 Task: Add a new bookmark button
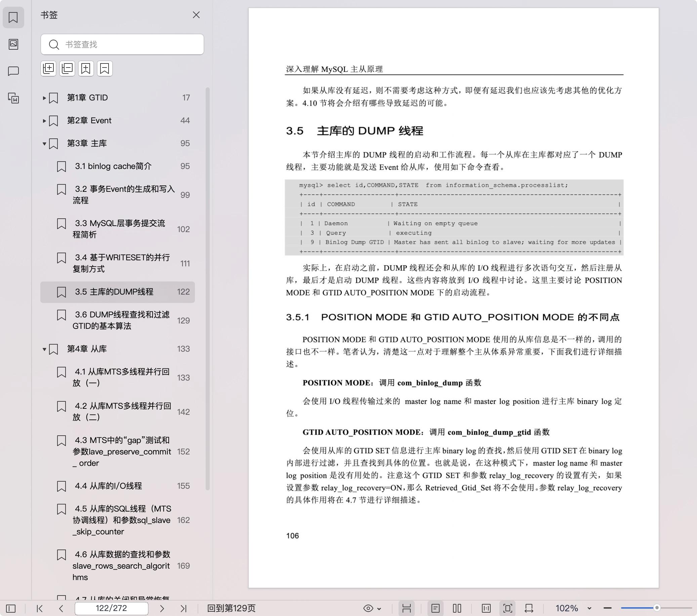(x=86, y=69)
